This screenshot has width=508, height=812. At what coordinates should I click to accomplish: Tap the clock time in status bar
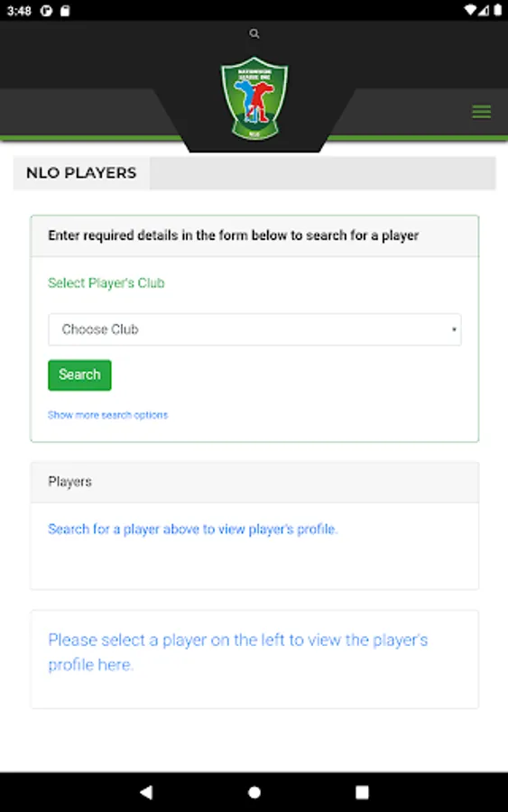pyautogui.click(x=19, y=11)
